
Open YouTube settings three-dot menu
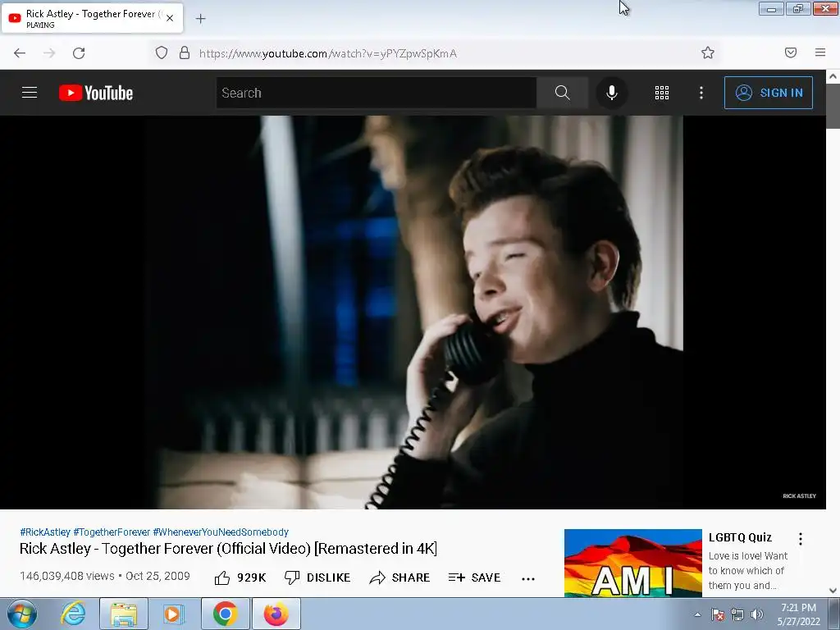pos(701,93)
